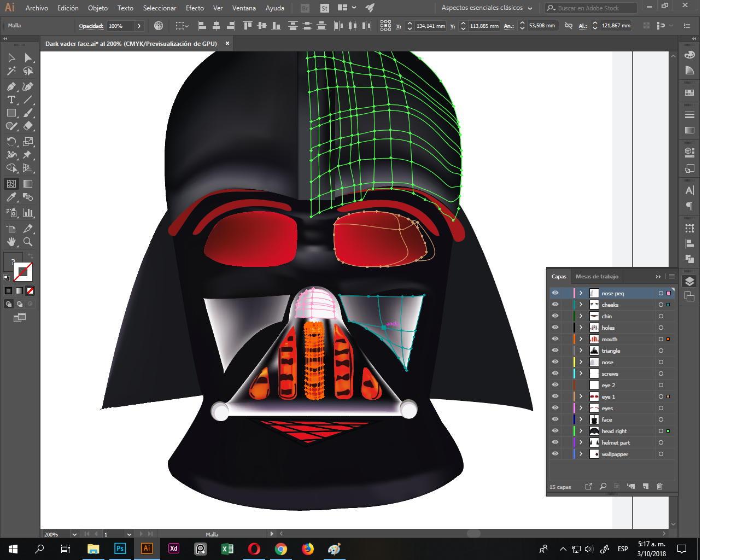Select the Gradient tool
The width and height of the screenshot is (737, 560).
pyautogui.click(x=28, y=184)
